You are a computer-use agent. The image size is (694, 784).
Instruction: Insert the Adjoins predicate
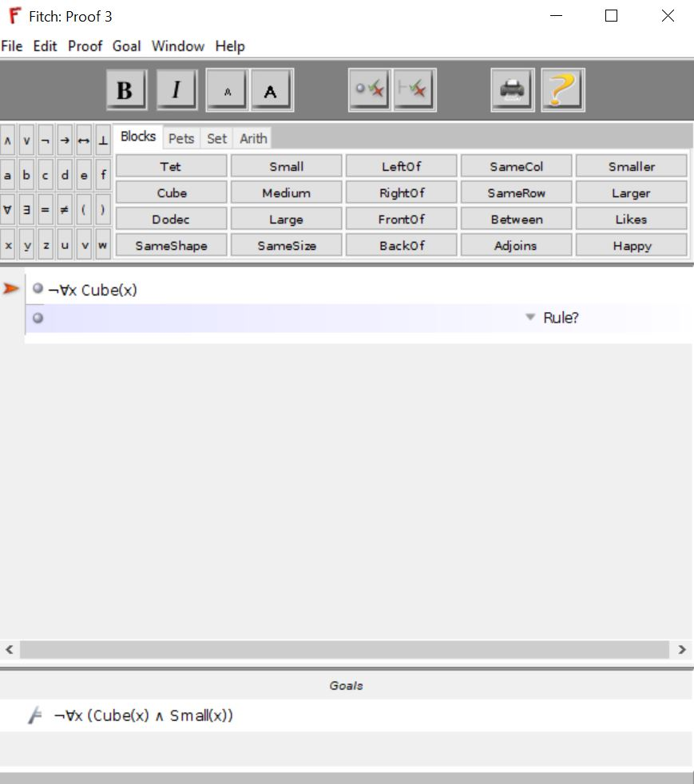pos(516,246)
